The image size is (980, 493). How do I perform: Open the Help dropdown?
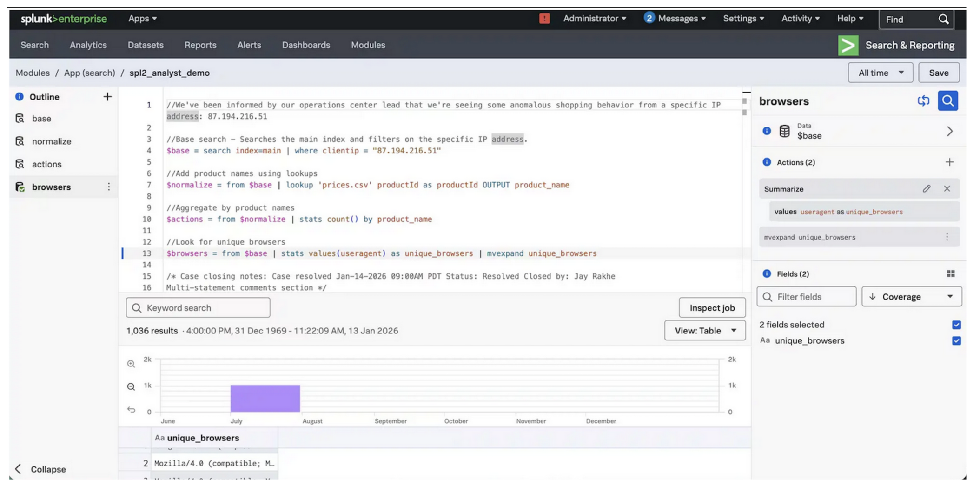coord(850,19)
